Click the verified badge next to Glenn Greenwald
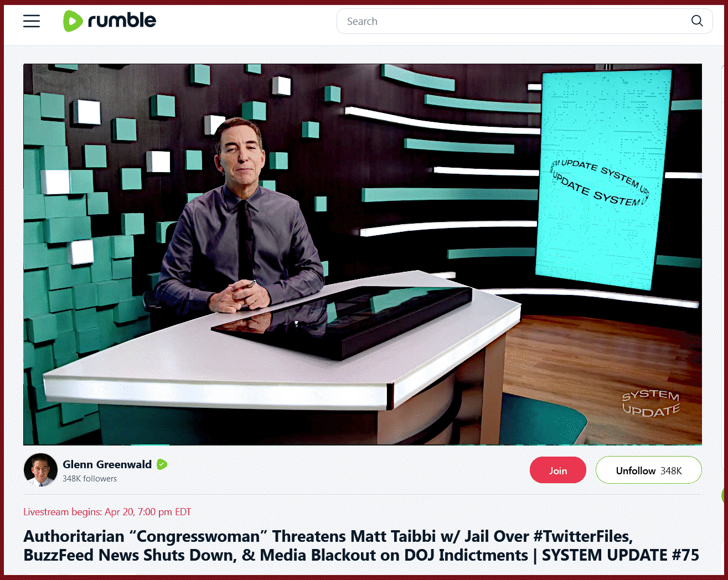The width and height of the screenshot is (728, 580). click(162, 464)
